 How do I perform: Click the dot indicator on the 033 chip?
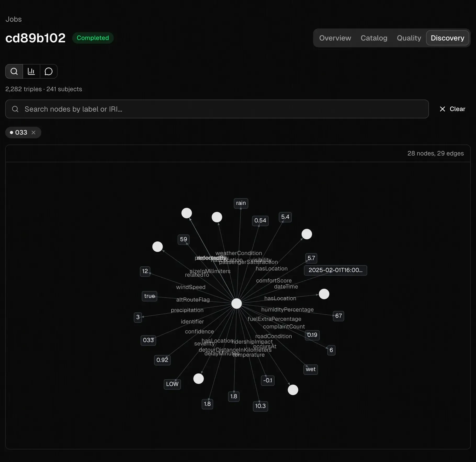click(x=12, y=132)
